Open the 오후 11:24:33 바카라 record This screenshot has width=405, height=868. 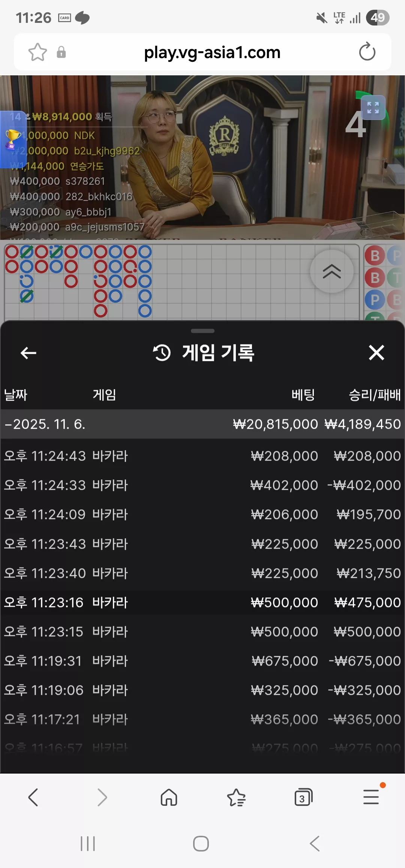(x=202, y=485)
